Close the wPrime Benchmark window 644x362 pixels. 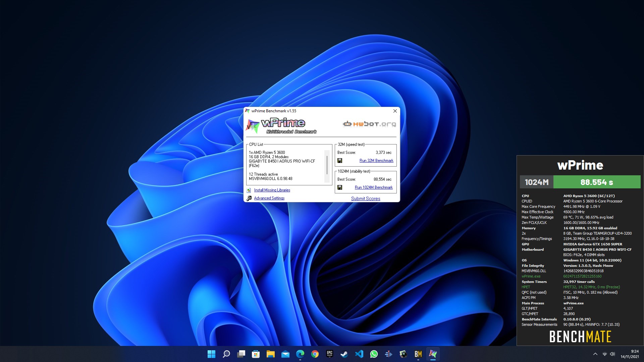click(x=395, y=111)
